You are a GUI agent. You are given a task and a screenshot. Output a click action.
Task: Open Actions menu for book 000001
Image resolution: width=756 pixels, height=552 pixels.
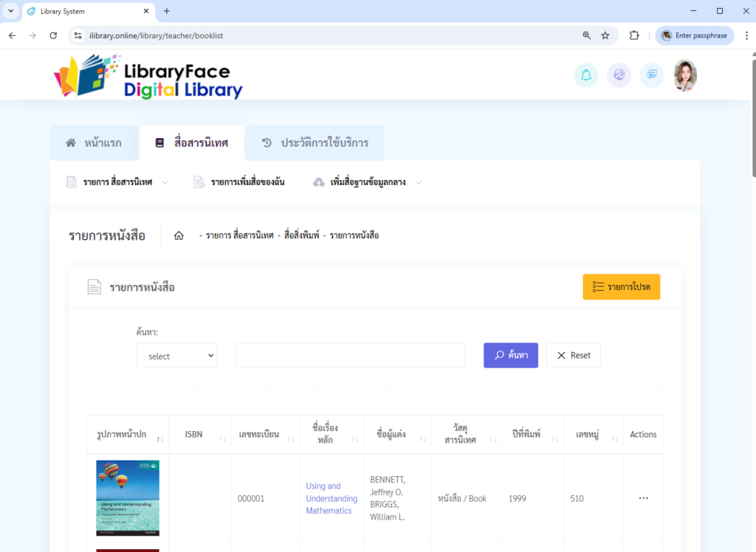pos(643,498)
